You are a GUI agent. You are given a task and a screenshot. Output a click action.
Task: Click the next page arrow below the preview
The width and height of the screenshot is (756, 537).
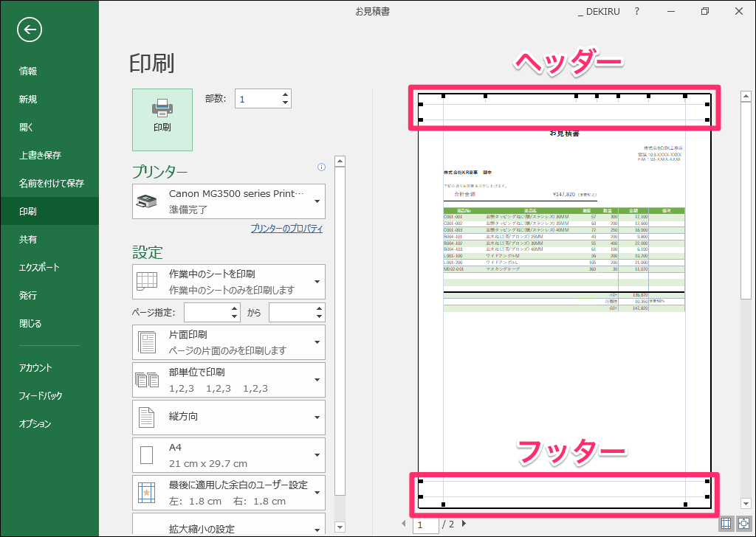(x=464, y=523)
